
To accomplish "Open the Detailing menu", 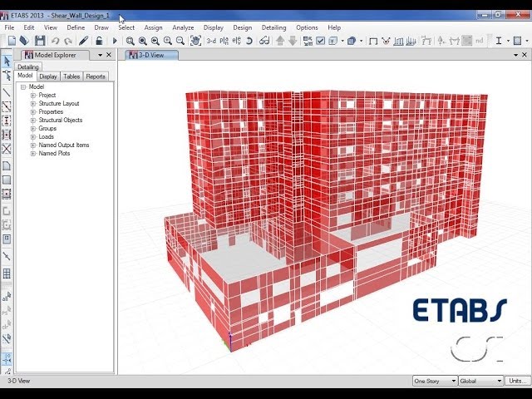I will pyautogui.click(x=273, y=27).
